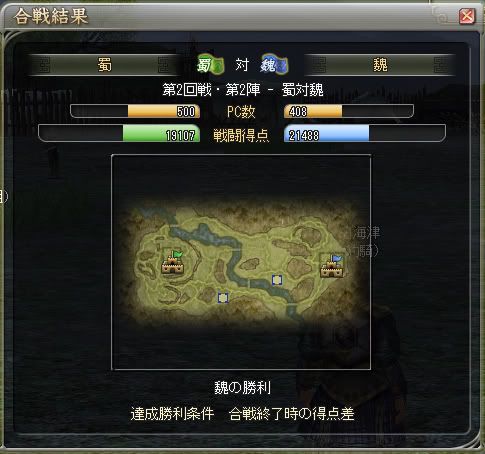Click the square marker beside the river
Image resolution: width=485 pixels, height=454 pixels.
tap(277, 280)
